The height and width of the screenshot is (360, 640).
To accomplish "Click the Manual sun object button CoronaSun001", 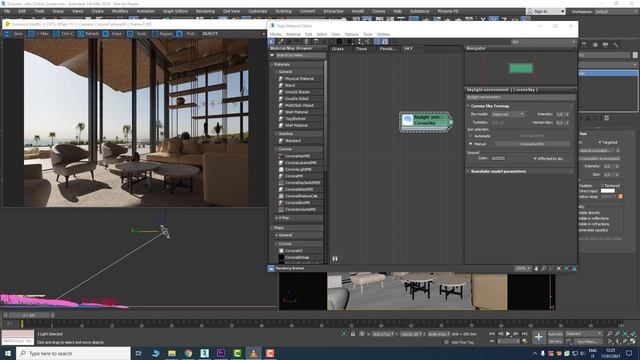I will [532, 144].
